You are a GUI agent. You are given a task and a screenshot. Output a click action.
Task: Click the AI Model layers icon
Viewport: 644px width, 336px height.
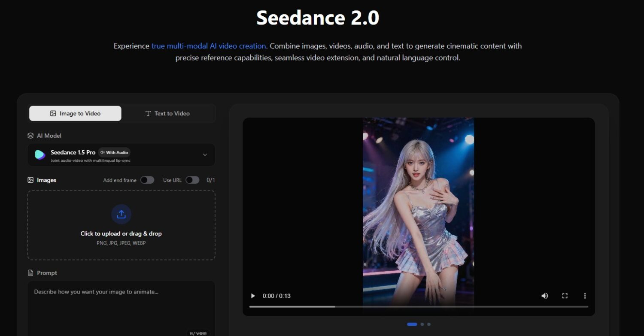30,136
